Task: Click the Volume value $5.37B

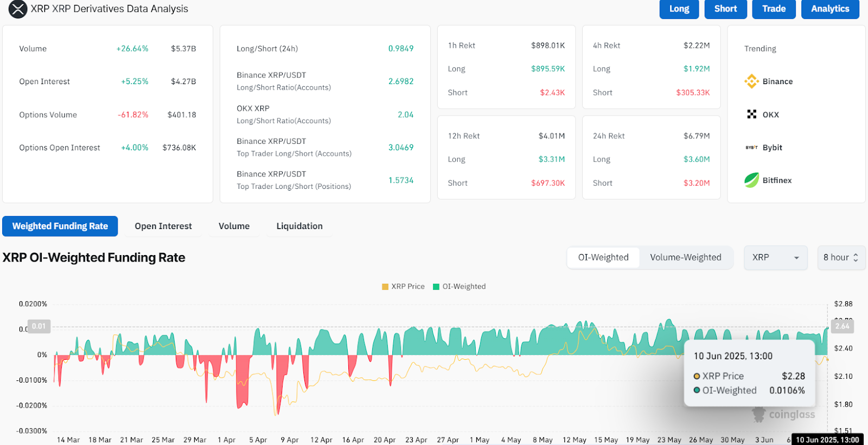Action: (183, 49)
